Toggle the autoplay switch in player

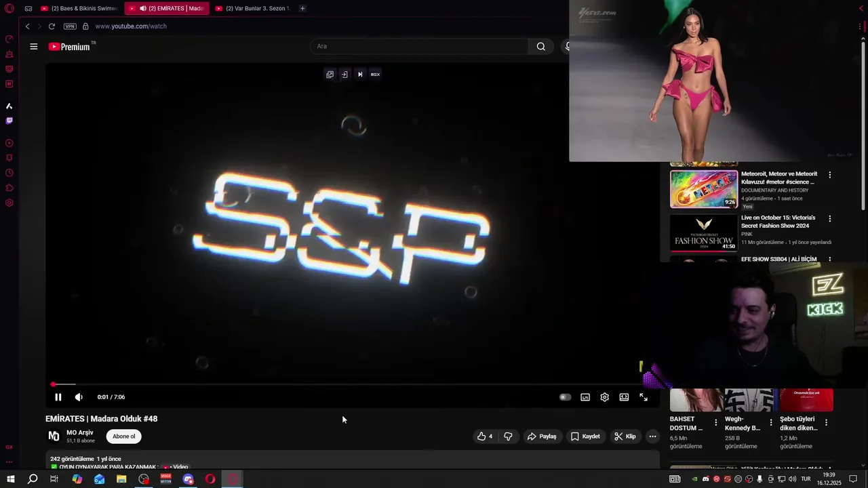tap(565, 397)
